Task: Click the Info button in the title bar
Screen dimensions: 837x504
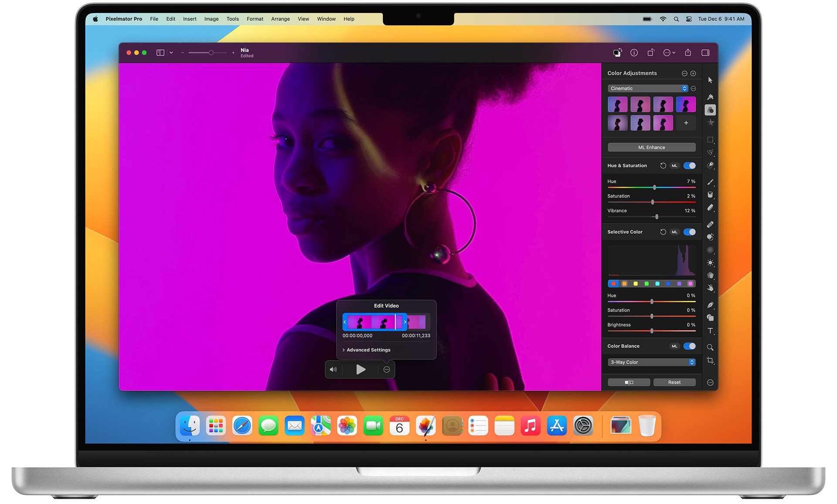Action: click(634, 52)
